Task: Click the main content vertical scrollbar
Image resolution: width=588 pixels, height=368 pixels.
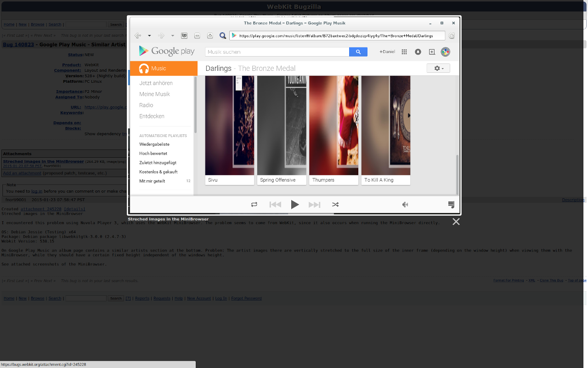Action: [x=457, y=175]
